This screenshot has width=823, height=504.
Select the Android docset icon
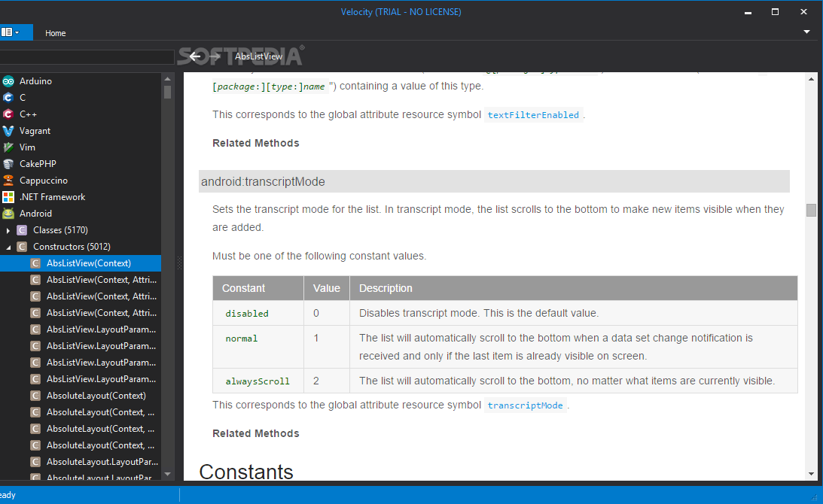8,214
